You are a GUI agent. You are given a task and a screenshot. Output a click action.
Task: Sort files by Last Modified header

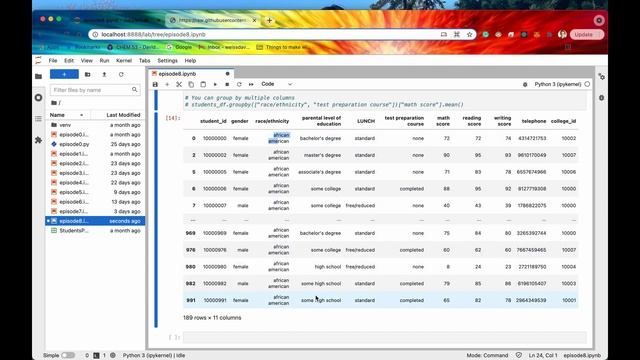[x=123, y=115]
